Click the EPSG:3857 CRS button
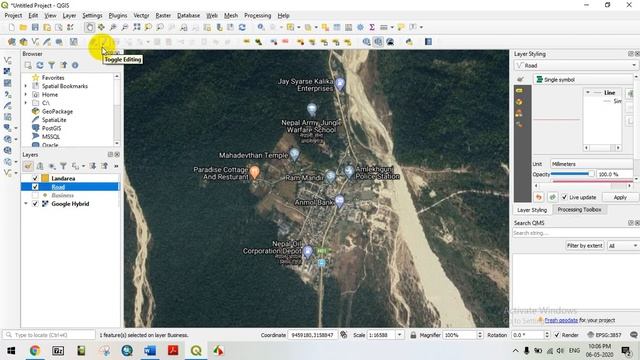Viewport: 640px width, 360px height. (604, 335)
